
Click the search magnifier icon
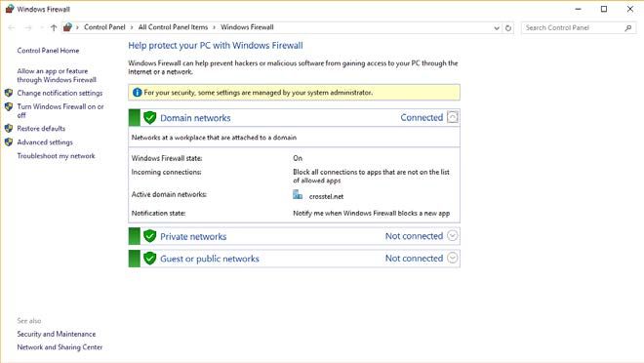(628, 28)
